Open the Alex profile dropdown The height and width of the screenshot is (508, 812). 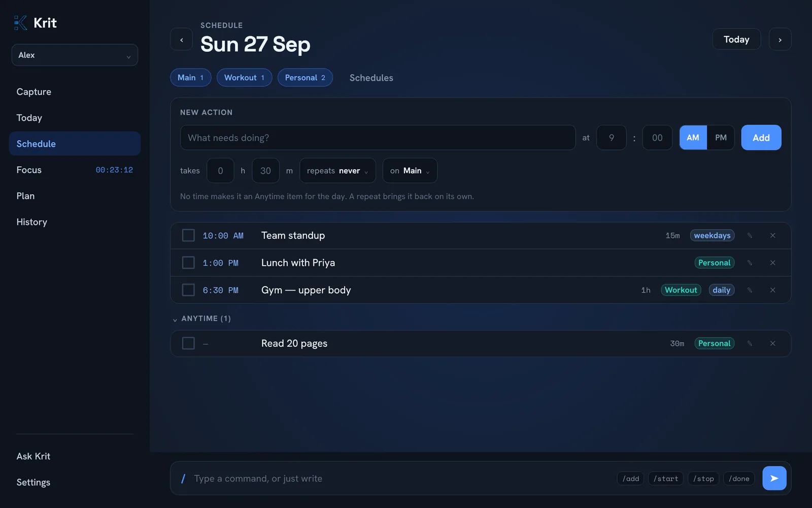75,55
